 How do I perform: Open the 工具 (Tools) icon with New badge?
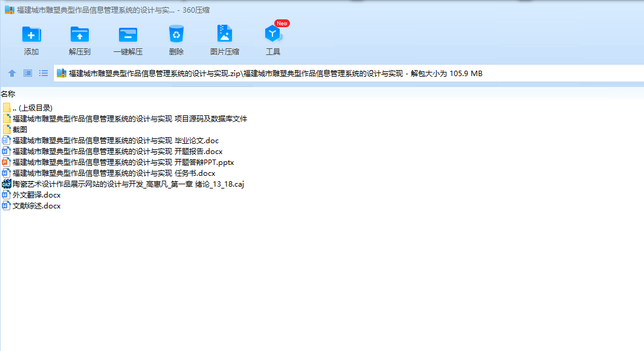pos(273,34)
